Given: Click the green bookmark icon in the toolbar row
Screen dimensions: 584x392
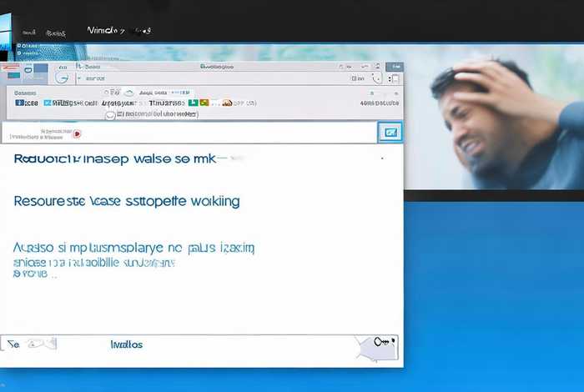Looking at the screenshot, I should [x=193, y=103].
